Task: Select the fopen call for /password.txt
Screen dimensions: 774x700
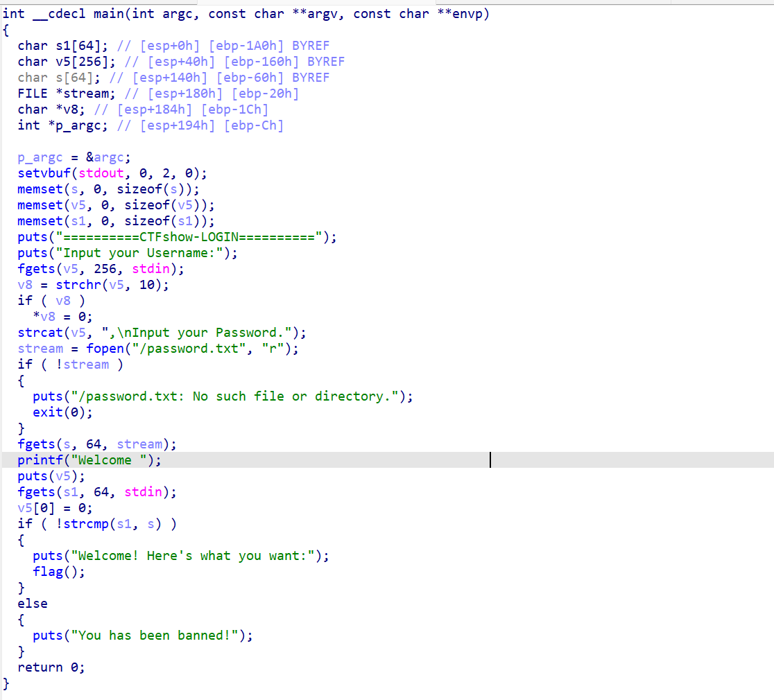Action: 192,349
